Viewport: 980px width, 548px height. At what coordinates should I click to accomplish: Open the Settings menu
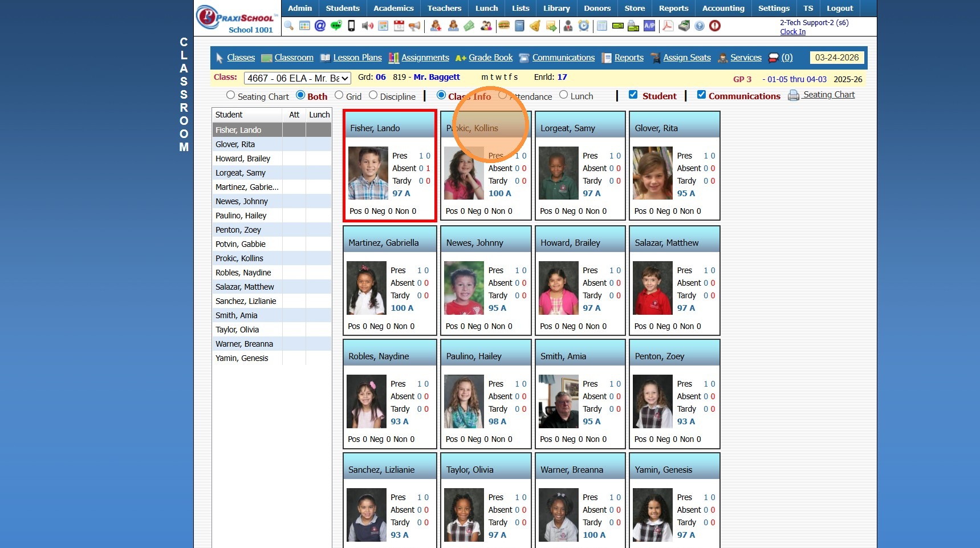pyautogui.click(x=774, y=8)
